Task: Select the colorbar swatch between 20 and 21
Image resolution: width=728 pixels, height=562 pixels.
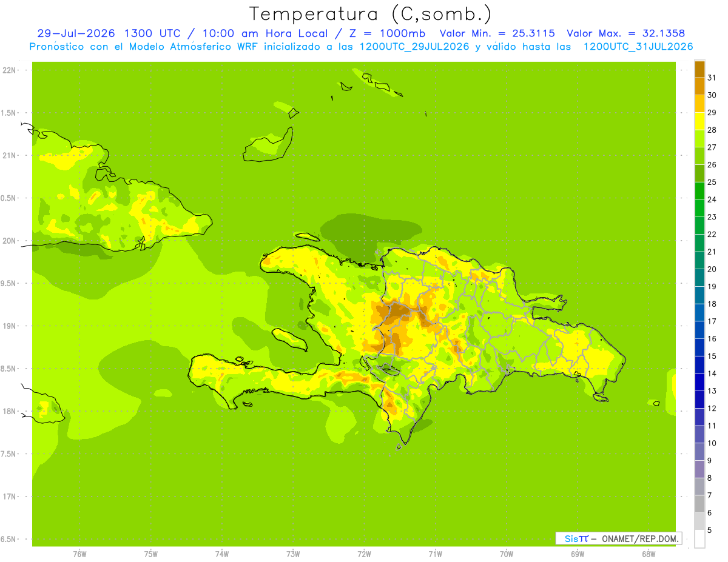Action: (x=699, y=260)
